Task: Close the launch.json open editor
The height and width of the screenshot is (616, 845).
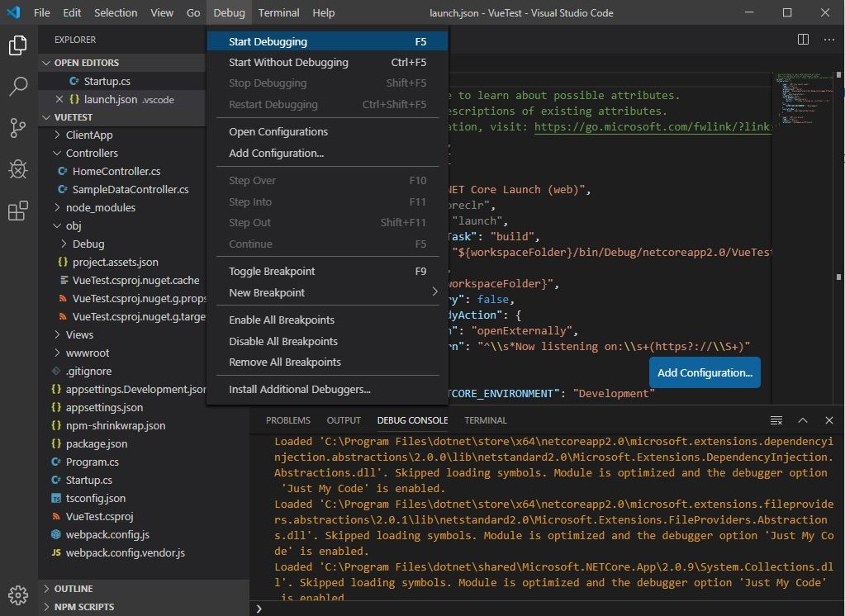Action: pos(59,99)
